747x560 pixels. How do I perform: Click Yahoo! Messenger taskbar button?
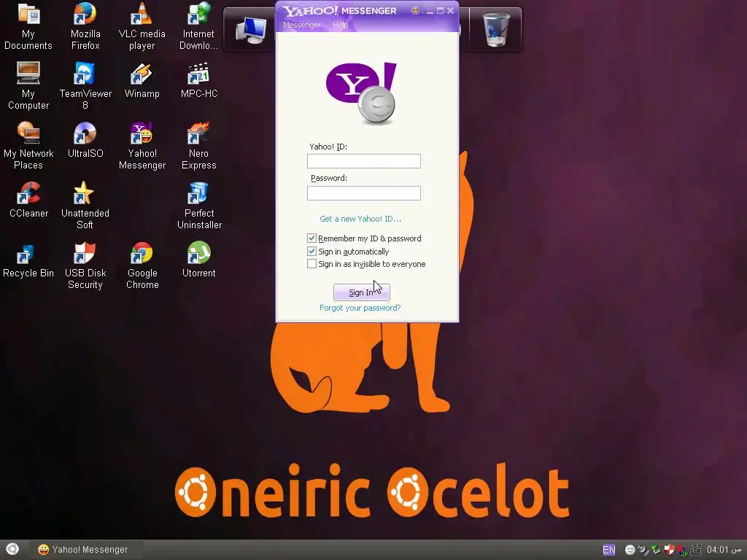(x=85, y=550)
